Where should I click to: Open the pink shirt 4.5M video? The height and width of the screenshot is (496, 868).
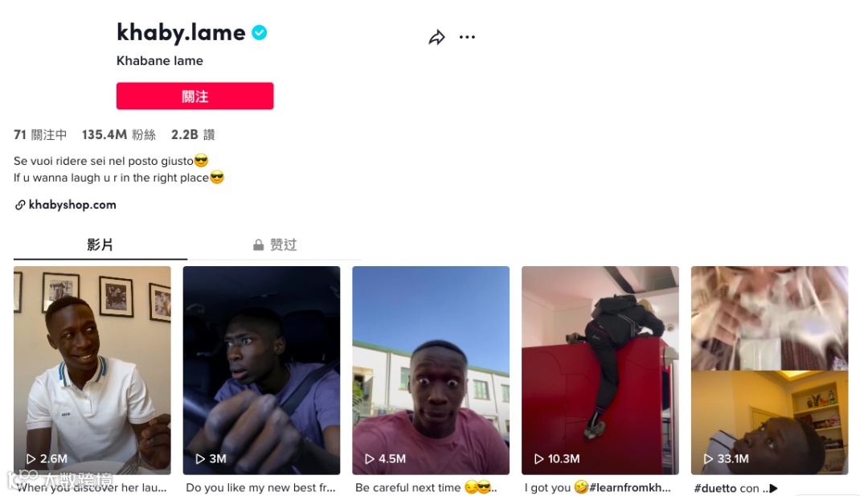[432, 371]
